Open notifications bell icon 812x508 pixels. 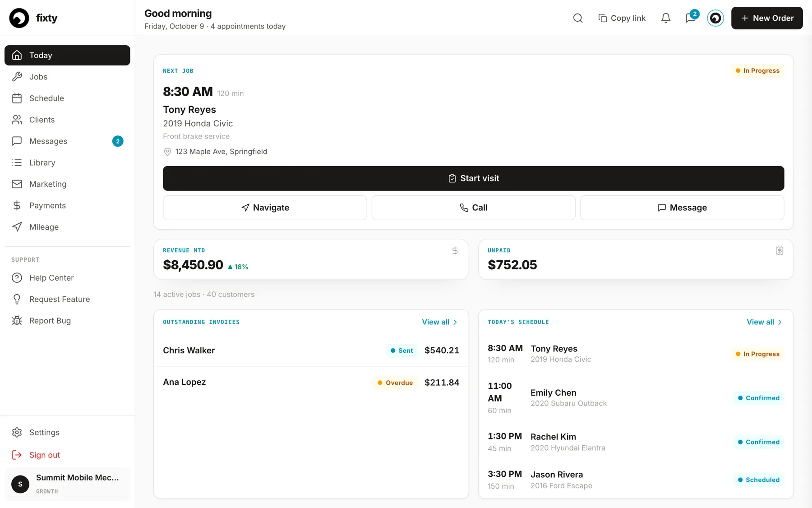coord(666,18)
